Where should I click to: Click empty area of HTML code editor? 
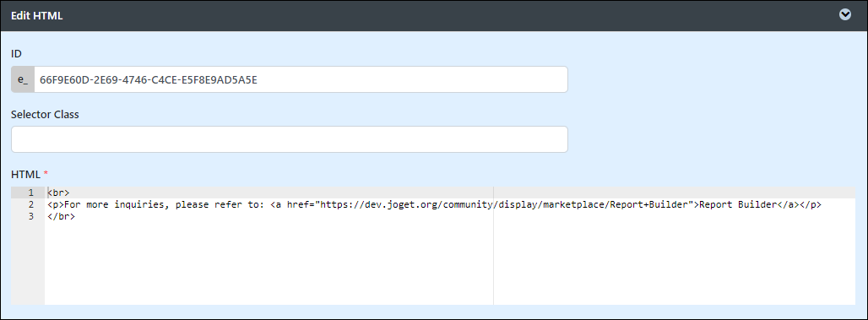click(x=449, y=263)
